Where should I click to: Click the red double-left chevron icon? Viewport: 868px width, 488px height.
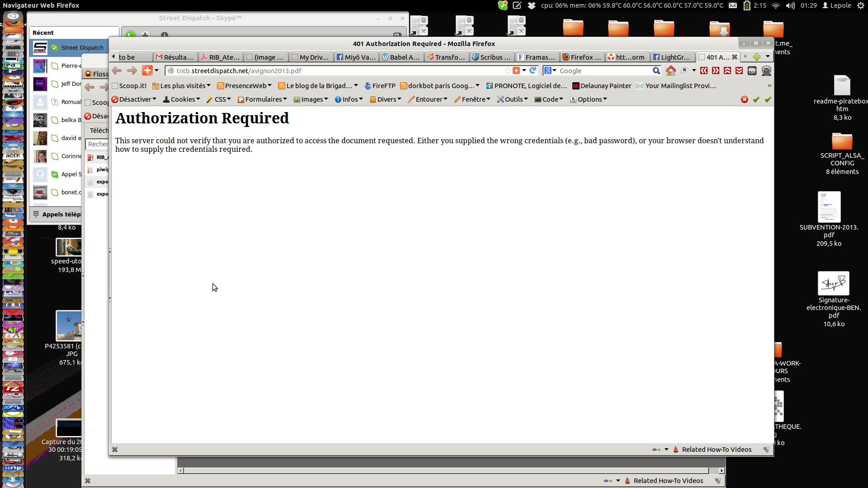click(704, 70)
